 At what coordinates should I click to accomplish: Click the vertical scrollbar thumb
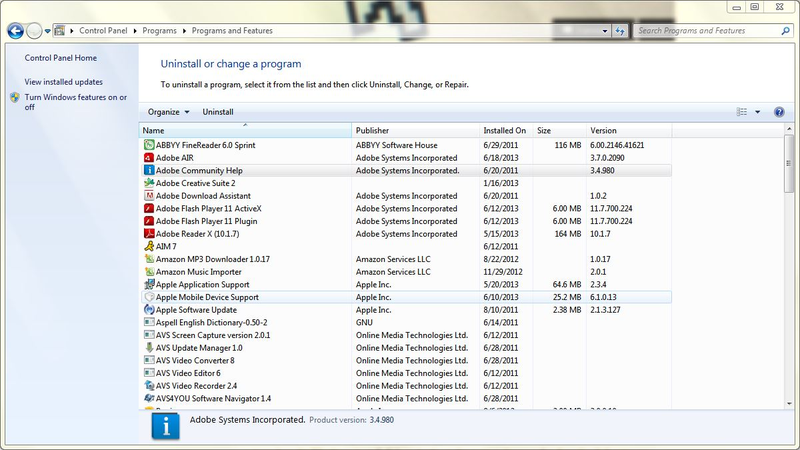coord(789,163)
